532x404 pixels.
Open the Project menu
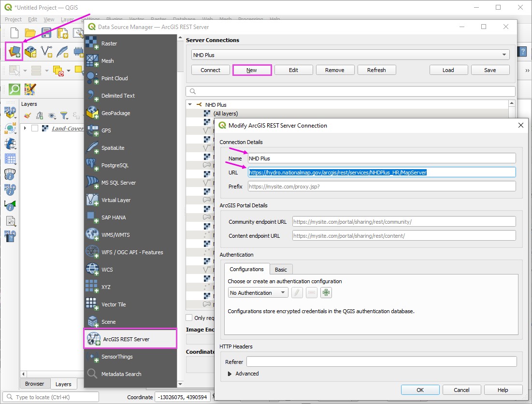click(x=13, y=19)
